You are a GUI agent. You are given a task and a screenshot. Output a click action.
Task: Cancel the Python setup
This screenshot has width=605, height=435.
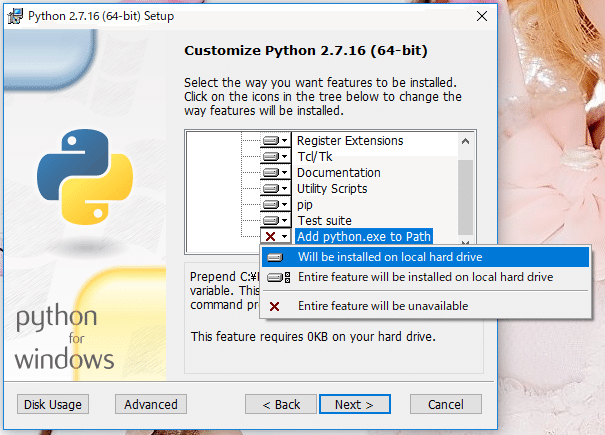click(446, 404)
